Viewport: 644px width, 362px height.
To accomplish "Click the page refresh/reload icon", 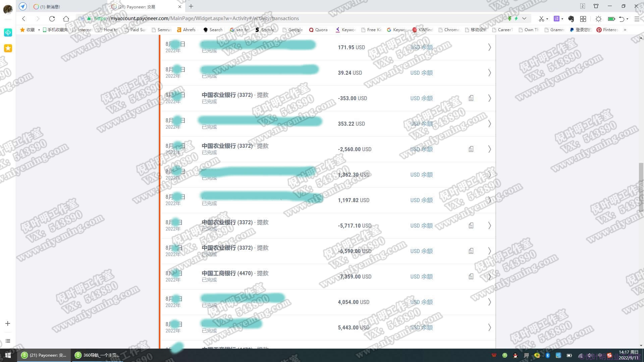I will 52,18.
